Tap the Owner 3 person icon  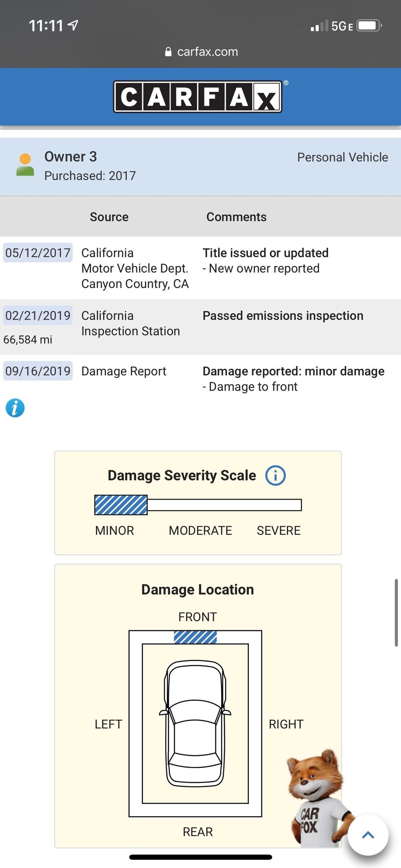pyautogui.click(x=25, y=165)
